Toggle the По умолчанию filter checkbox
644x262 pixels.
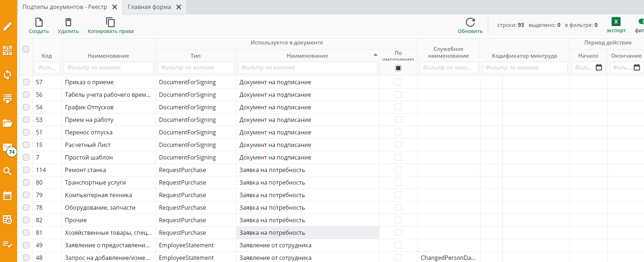tap(398, 68)
